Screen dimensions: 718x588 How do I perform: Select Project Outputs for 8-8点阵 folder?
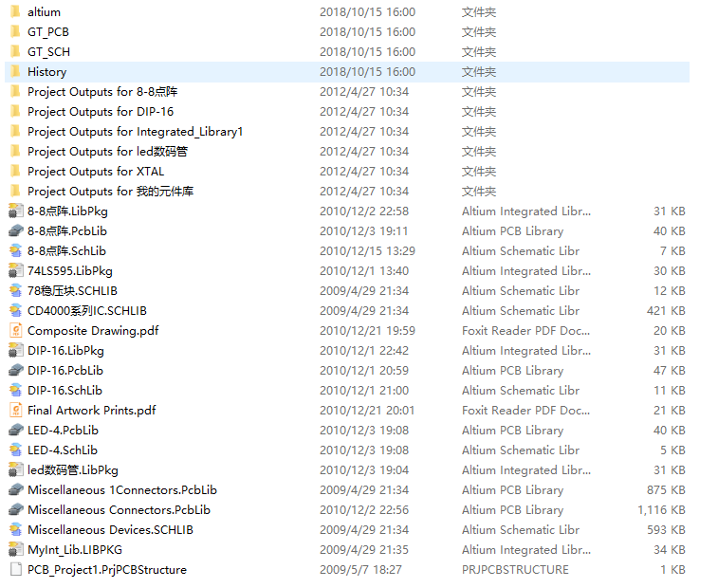click(x=102, y=92)
